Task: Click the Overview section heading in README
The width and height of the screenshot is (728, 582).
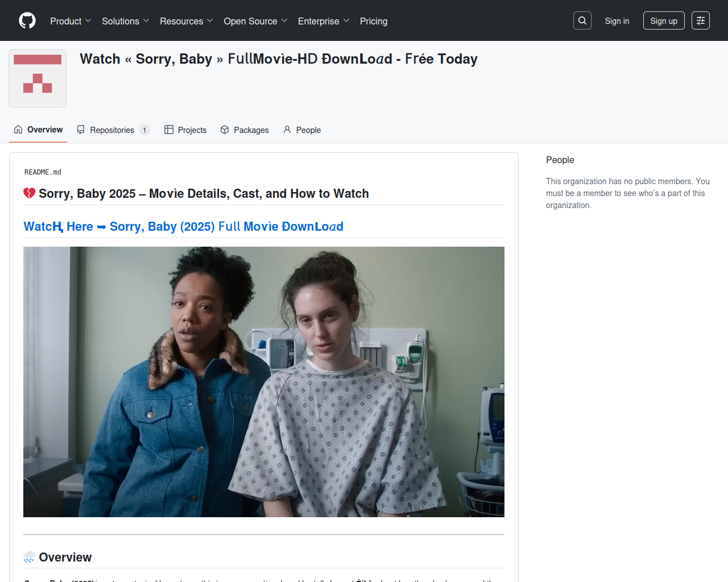Action: 57,557
